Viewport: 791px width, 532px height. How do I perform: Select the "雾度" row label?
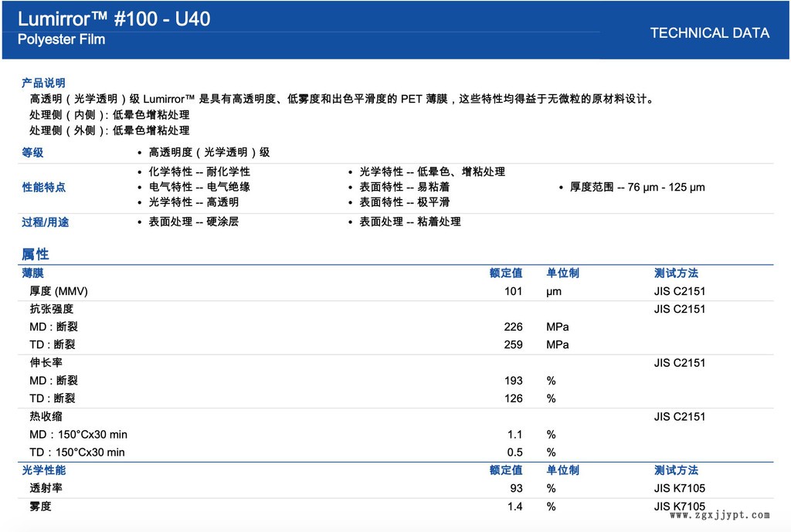pyautogui.click(x=40, y=507)
